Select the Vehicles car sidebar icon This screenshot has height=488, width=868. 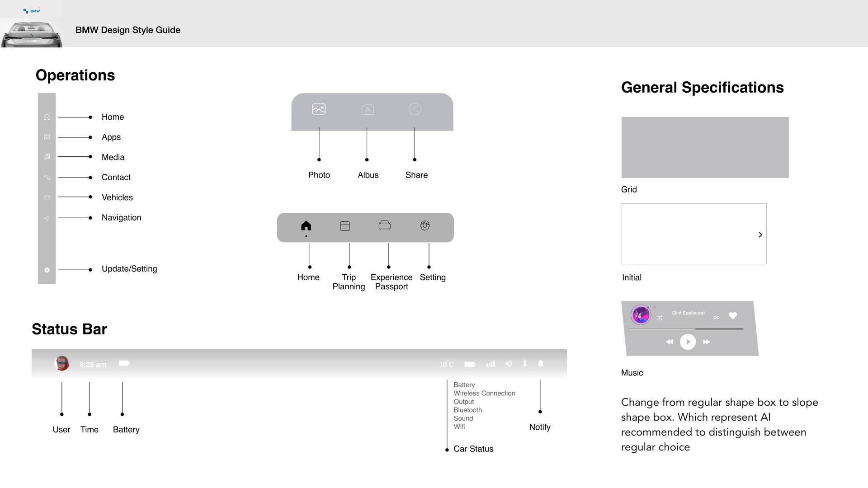(x=47, y=197)
